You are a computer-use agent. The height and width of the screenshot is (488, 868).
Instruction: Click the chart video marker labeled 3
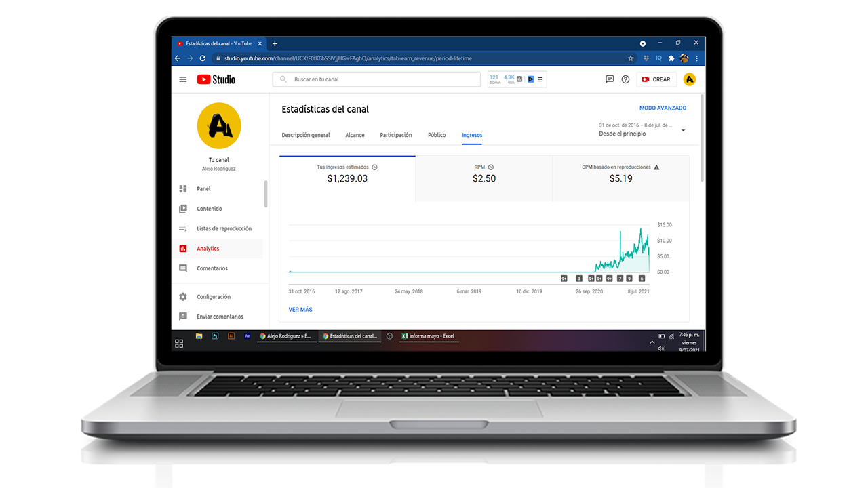point(579,279)
